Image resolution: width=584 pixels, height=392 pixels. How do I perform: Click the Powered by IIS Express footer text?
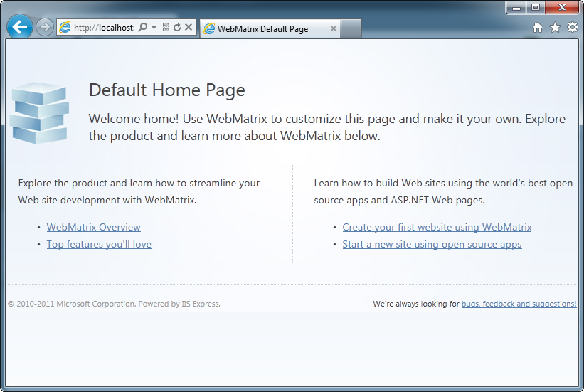click(179, 304)
